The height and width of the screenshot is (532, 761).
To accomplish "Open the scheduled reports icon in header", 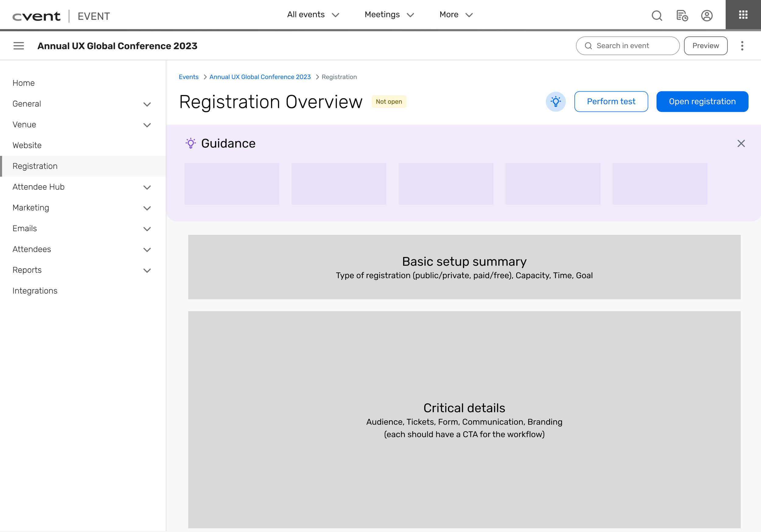I will (x=682, y=16).
